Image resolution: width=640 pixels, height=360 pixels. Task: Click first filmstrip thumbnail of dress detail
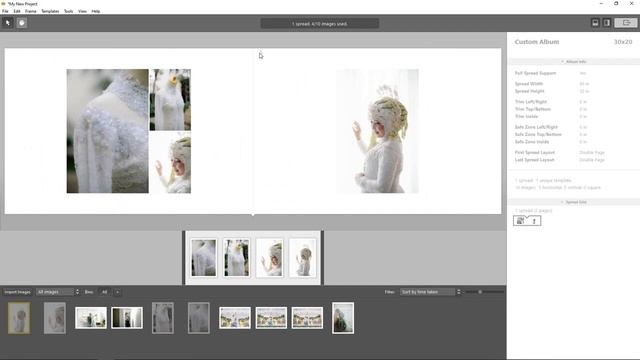click(x=204, y=258)
